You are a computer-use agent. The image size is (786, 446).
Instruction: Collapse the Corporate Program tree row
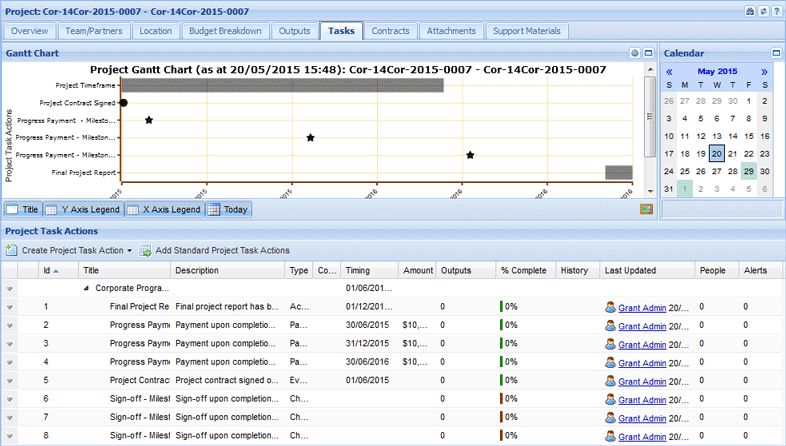(x=85, y=288)
